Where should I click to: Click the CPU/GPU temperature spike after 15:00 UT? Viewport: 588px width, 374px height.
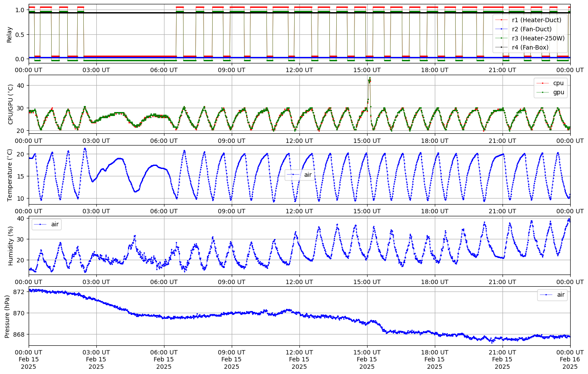point(370,80)
